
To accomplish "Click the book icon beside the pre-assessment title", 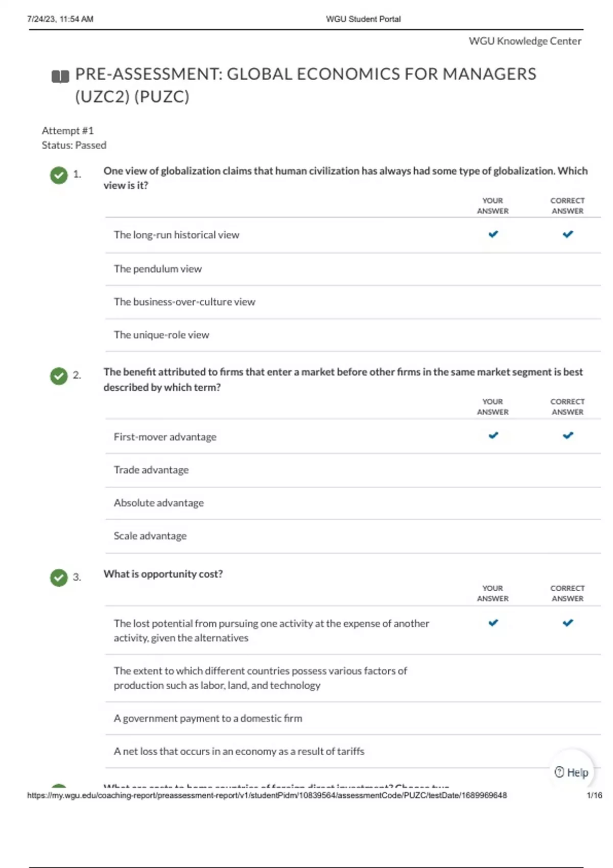I will 60,77.
